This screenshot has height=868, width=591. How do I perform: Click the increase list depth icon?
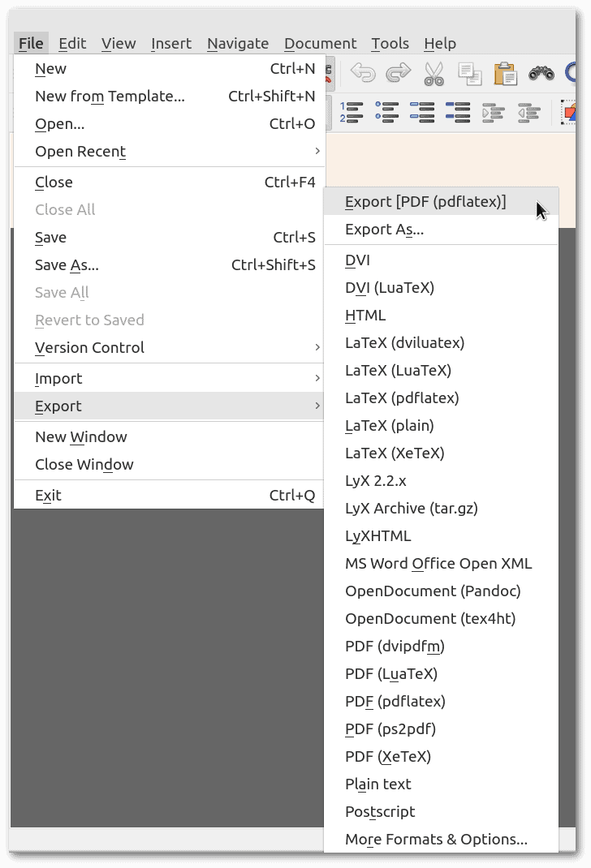click(494, 113)
